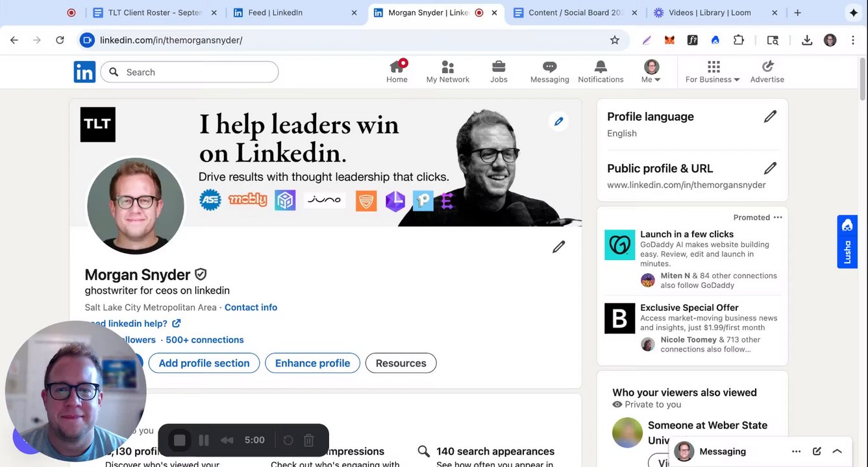View the 500+ connections list
Screen dimensions: 868x467
(205, 340)
